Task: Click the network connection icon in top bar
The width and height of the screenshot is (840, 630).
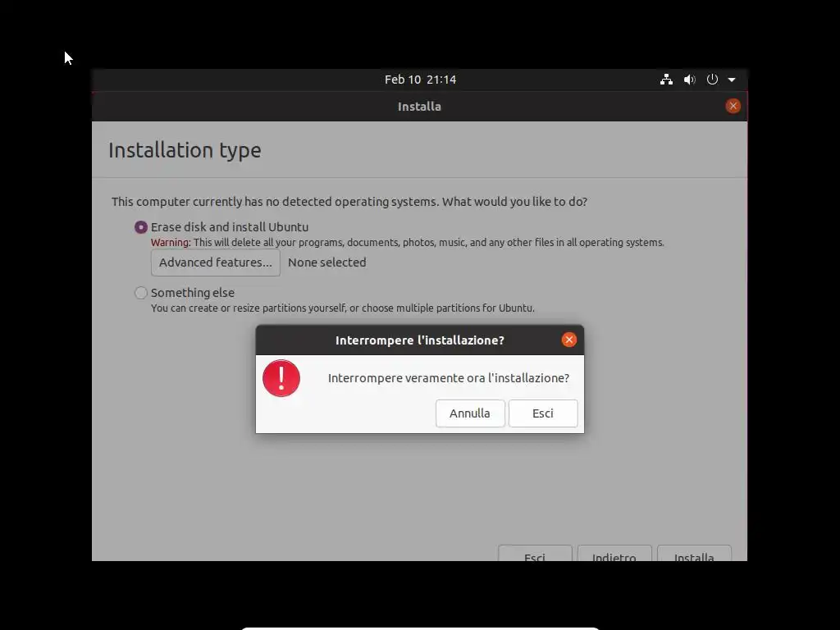Action: tap(666, 80)
